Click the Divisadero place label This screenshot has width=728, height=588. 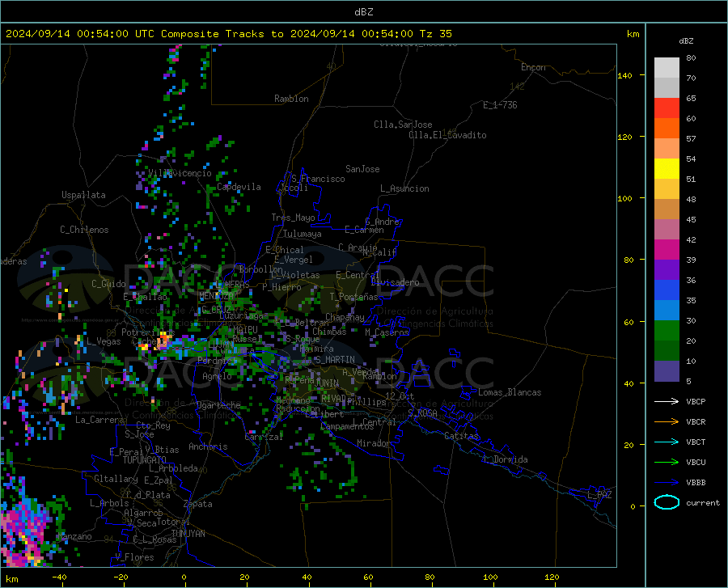click(x=395, y=282)
